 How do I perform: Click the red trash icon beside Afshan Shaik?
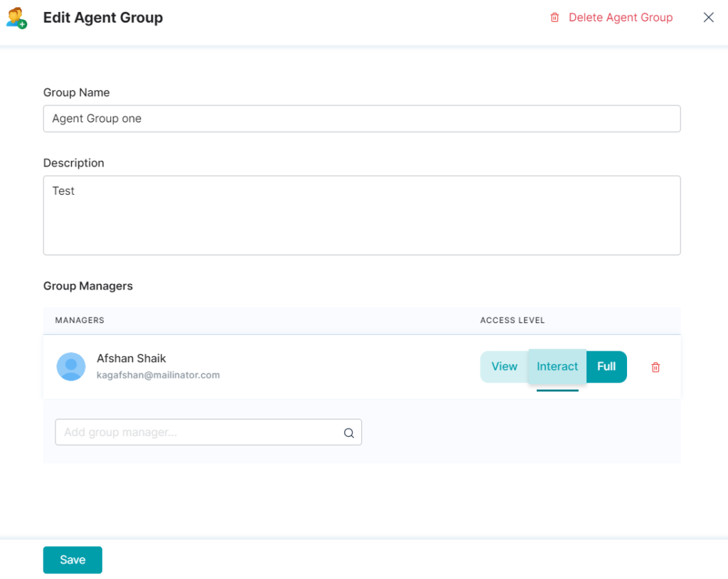(x=655, y=367)
